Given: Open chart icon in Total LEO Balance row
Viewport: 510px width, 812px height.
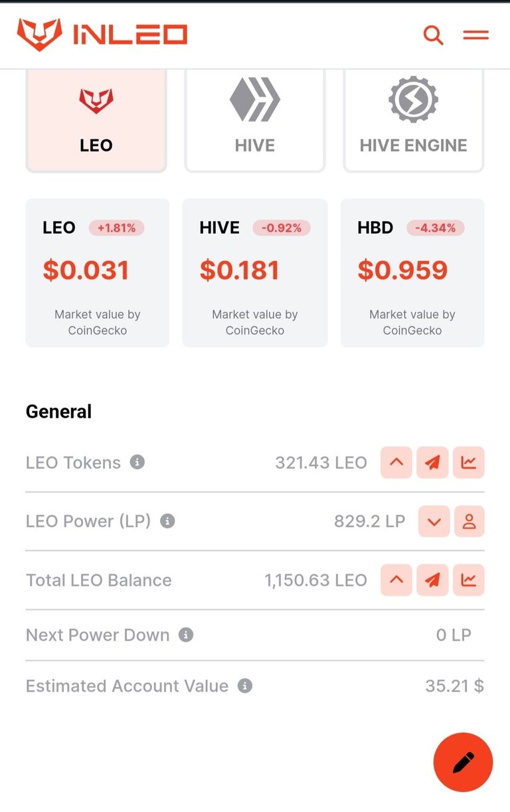Looking at the screenshot, I should [x=469, y=580].
